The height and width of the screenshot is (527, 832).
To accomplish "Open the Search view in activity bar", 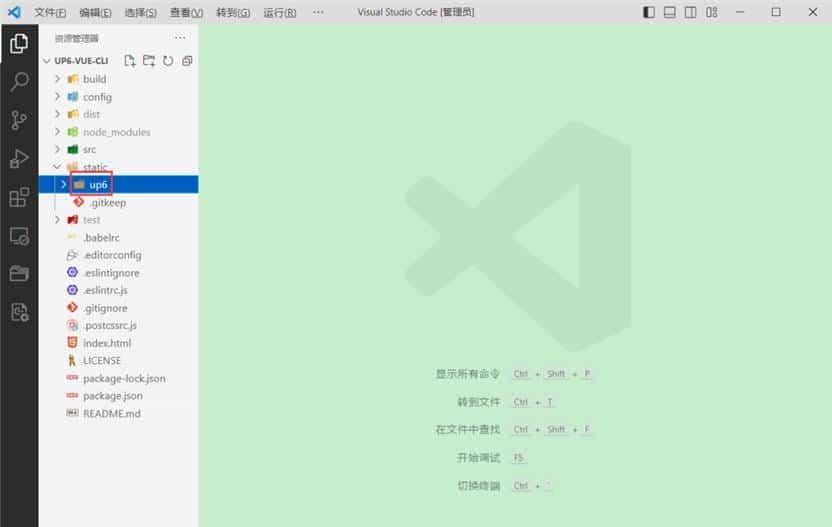I will (x=19, y=82).
